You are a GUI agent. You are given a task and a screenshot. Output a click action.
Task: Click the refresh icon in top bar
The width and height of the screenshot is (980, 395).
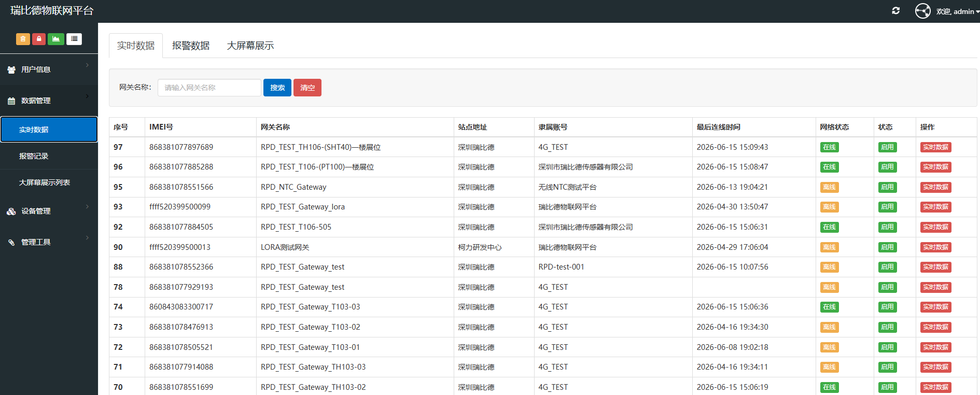click(x=895, y=10)
